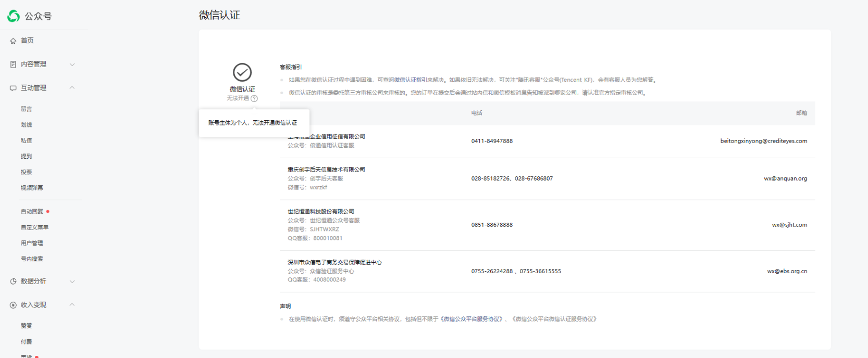Expand the 内容管理 section chevron
The width and height of the screenshot is (868, 358).
pos(72,65)
